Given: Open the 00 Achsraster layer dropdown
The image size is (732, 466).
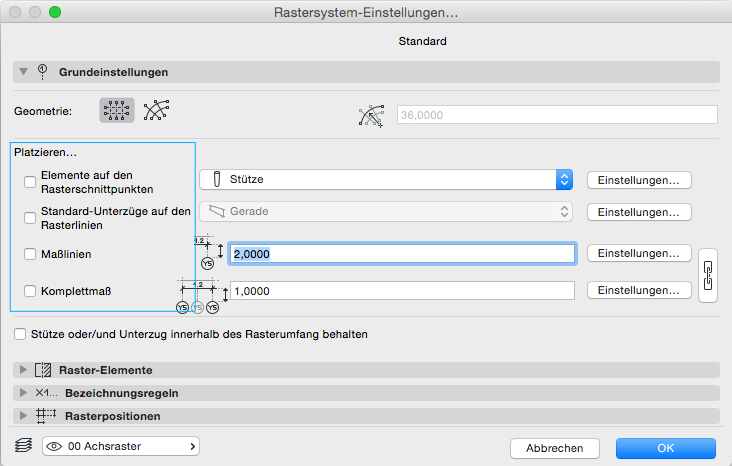Looking at the screenshot, I should [120, 446].
